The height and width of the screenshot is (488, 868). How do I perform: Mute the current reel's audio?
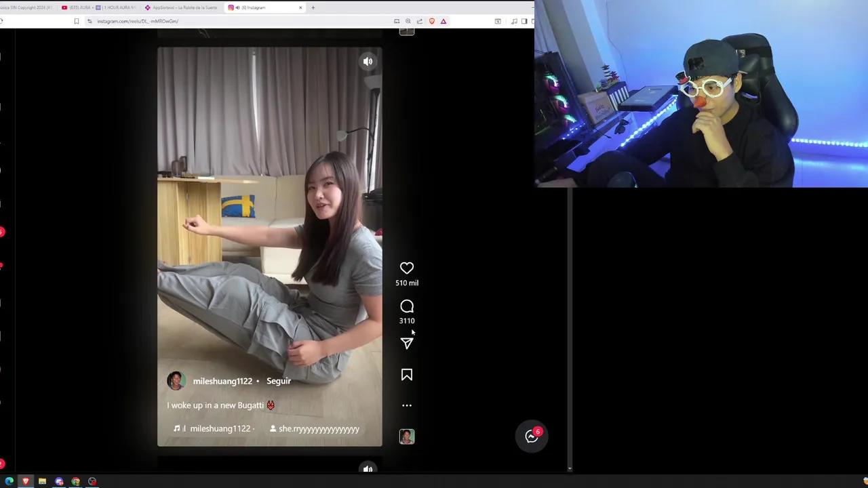368,62
